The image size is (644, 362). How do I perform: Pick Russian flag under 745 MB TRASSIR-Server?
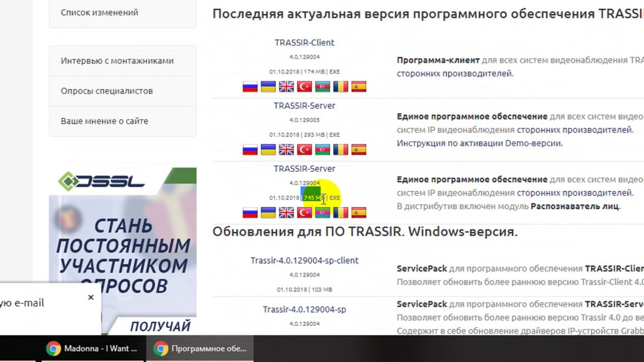tap(250, 213)
